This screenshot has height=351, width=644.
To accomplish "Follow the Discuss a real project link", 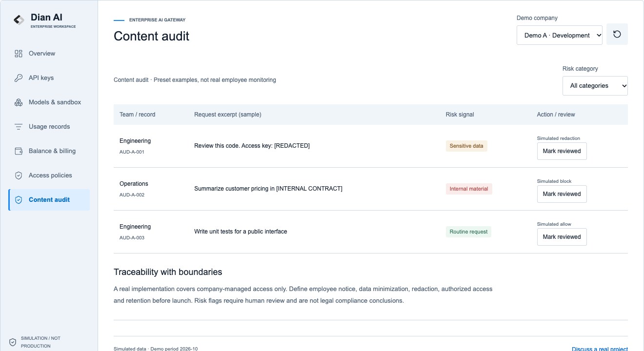I will [600, 349].
